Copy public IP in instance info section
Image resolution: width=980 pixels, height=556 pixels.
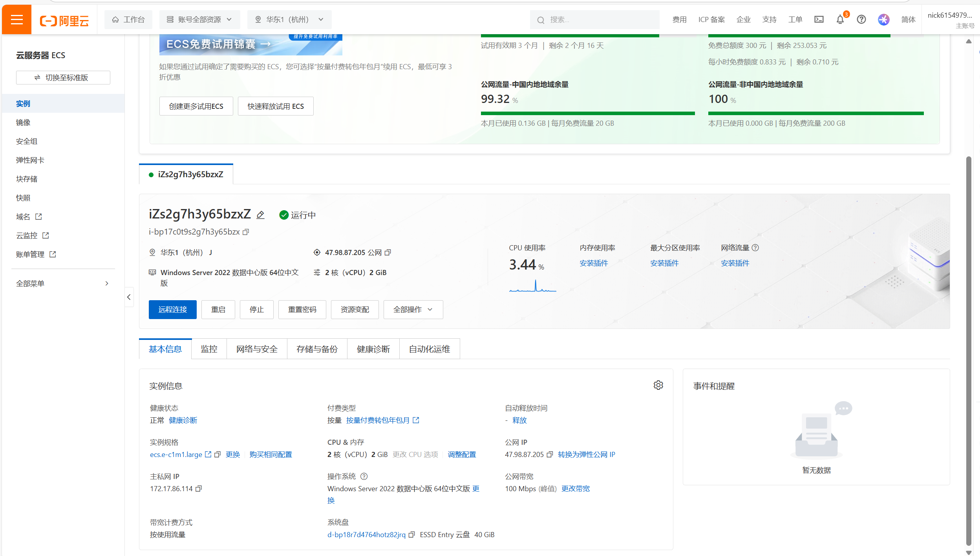550,454
